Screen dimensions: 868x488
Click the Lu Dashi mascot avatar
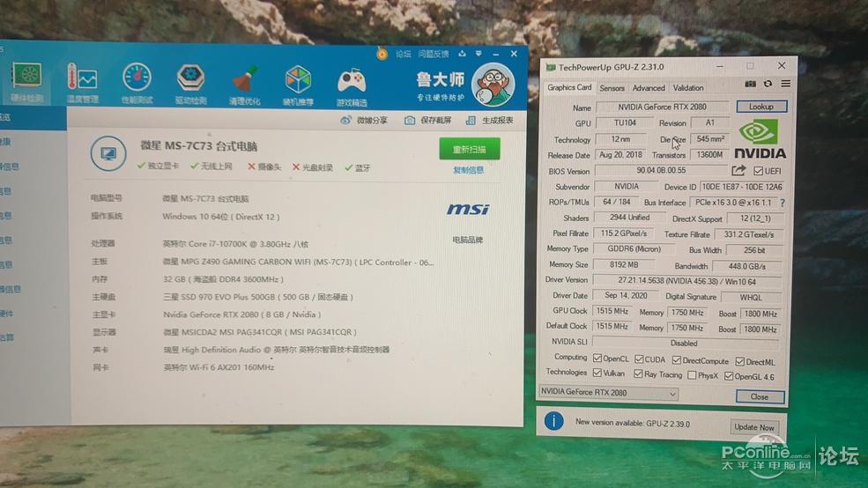tap(493, 85)
